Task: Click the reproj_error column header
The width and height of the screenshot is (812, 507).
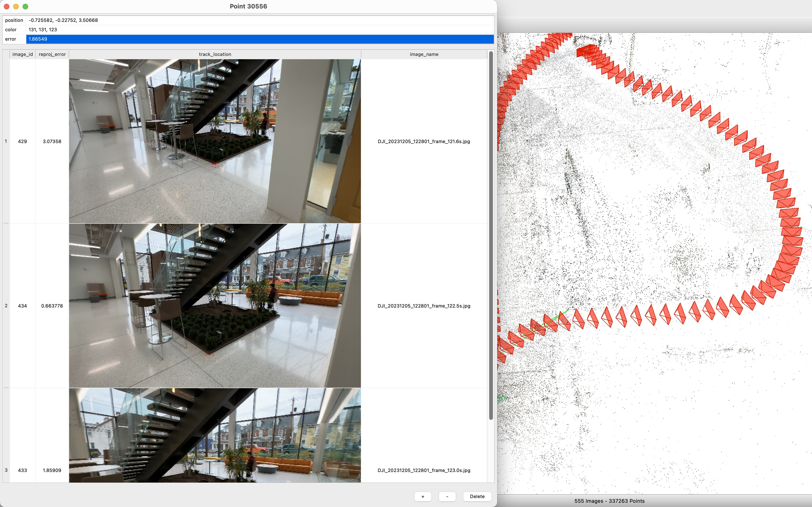Action: (52, 54)
